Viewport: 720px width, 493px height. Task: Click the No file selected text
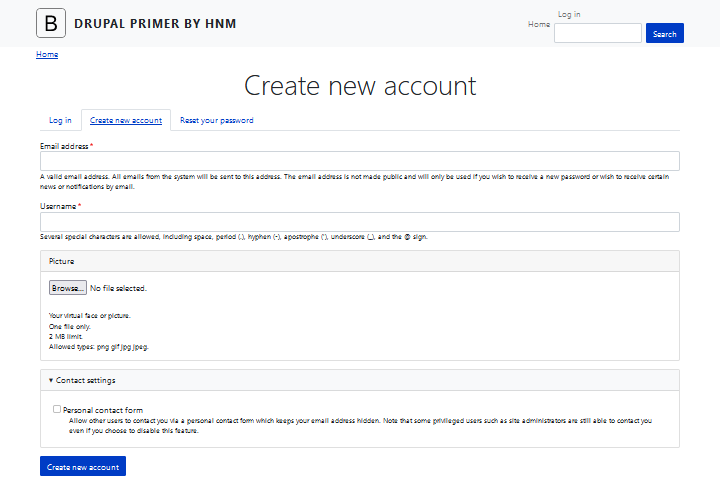(x=118, y=288)
